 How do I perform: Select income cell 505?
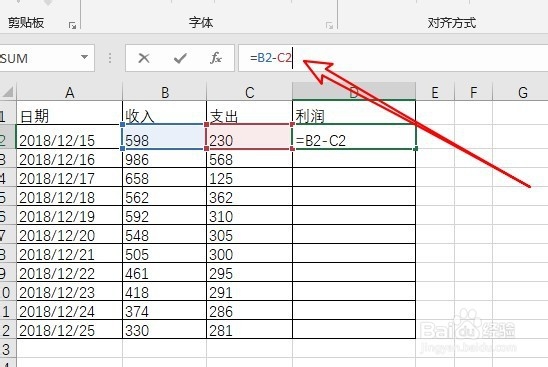point(165,253)
